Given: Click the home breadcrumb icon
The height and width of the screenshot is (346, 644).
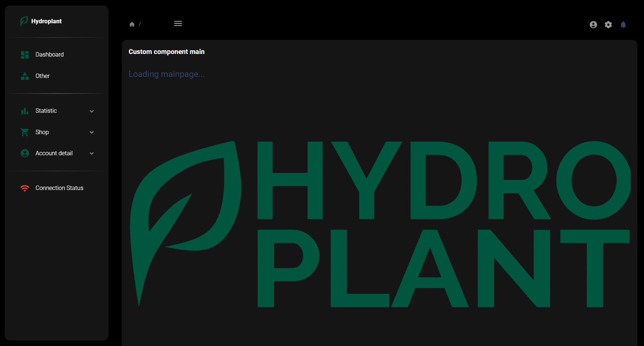Looking at the screenshot, I should tap(132, 24).
